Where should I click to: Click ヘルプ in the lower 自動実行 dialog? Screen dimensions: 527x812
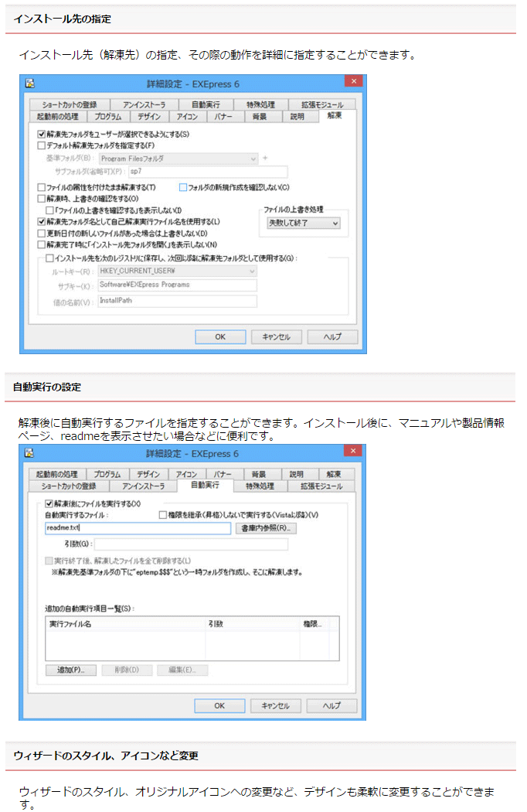click(x=331, y=705)
